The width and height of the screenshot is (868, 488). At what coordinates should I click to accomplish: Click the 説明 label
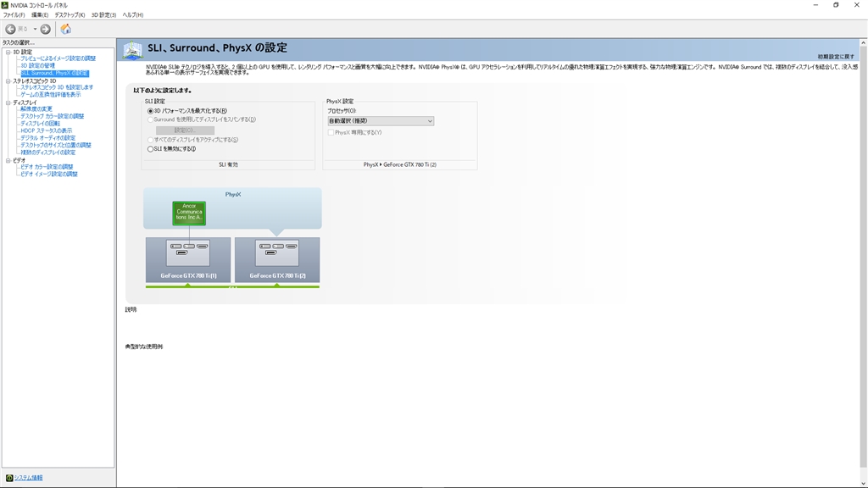(x=131, y=310)
